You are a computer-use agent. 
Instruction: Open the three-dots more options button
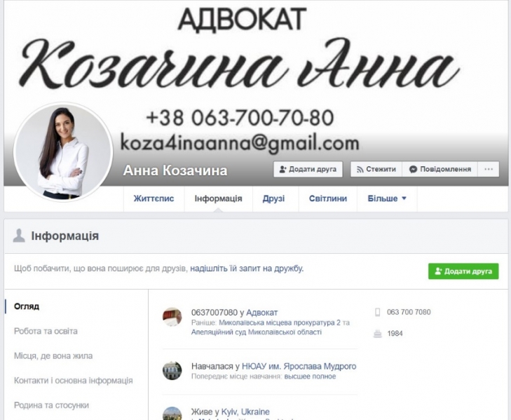488,169
